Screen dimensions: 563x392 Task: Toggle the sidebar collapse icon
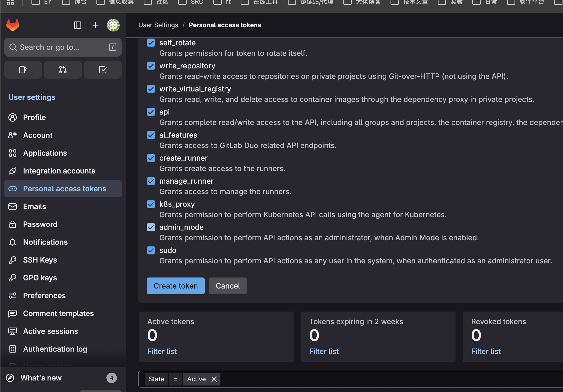point(77,25)
